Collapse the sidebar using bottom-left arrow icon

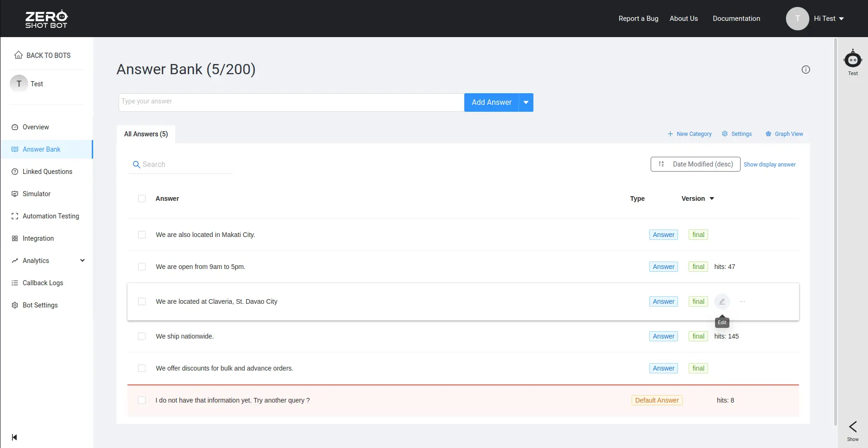click(14, 437)
